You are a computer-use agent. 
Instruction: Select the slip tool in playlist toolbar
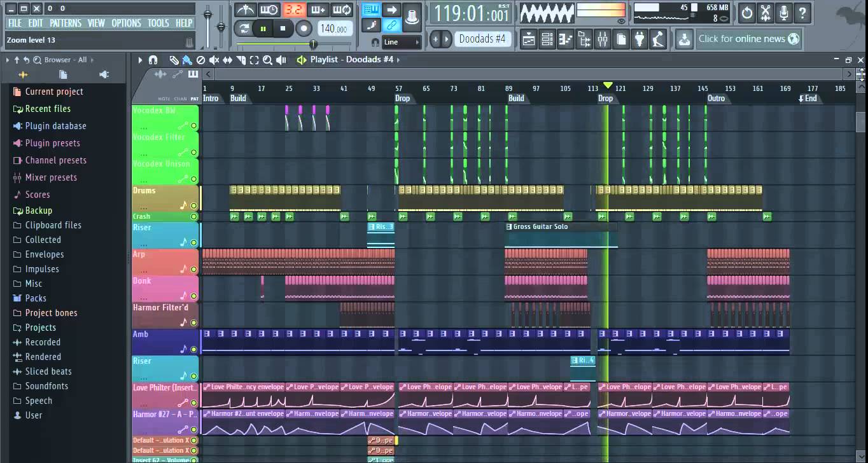(227, 60)
